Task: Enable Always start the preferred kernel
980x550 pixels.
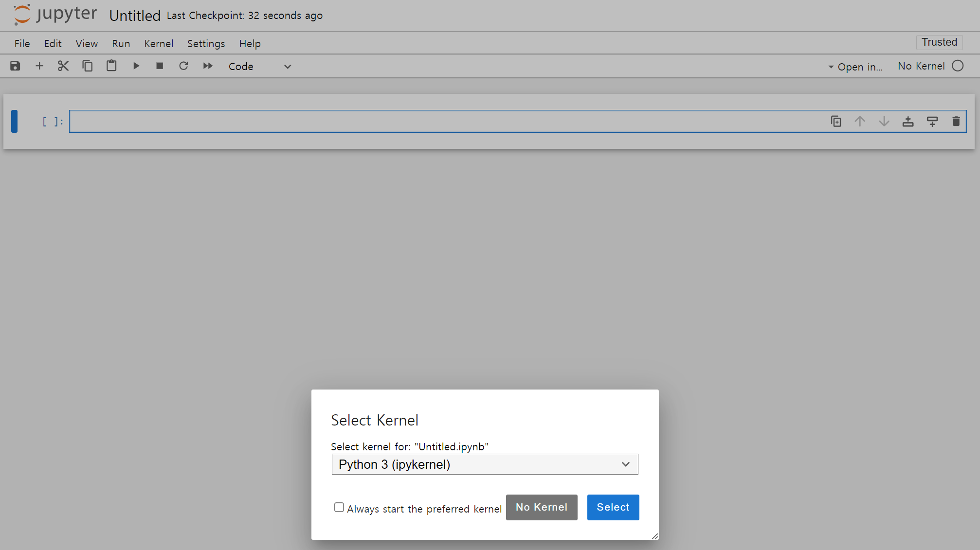Action: (339, 507)
